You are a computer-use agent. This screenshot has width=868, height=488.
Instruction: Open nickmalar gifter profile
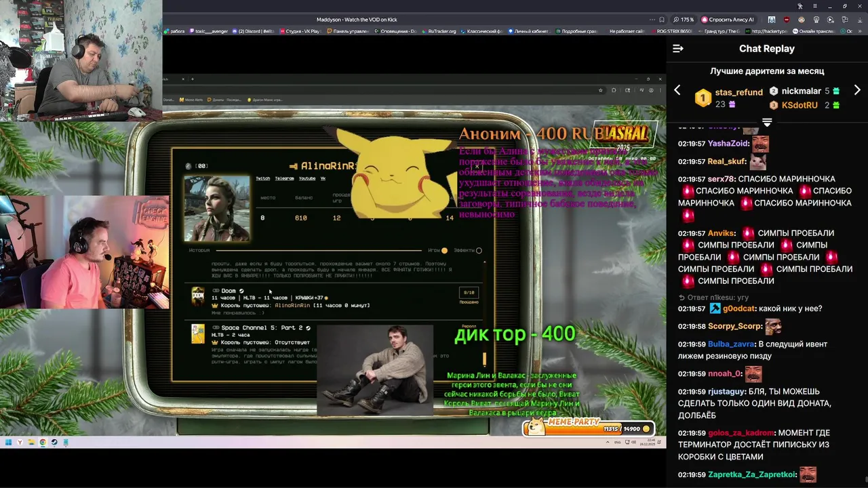tap(801, 91)
